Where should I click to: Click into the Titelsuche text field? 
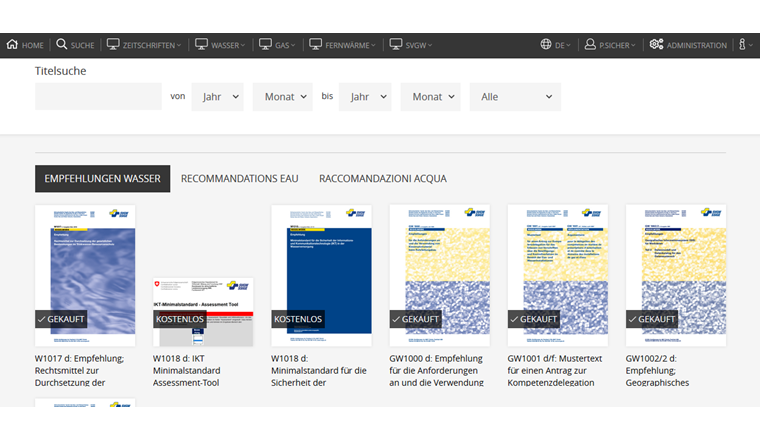pyautogui.click(x=98, y=97)
